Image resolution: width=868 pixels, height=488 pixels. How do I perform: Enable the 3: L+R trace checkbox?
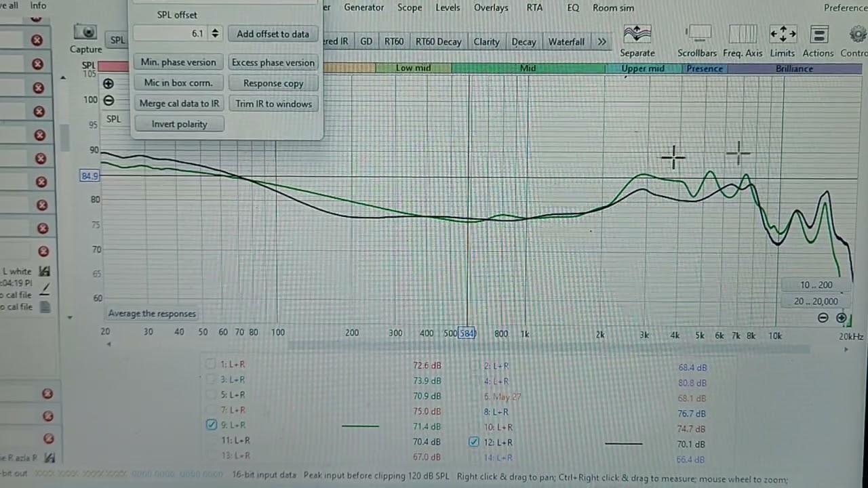(211, 380)
